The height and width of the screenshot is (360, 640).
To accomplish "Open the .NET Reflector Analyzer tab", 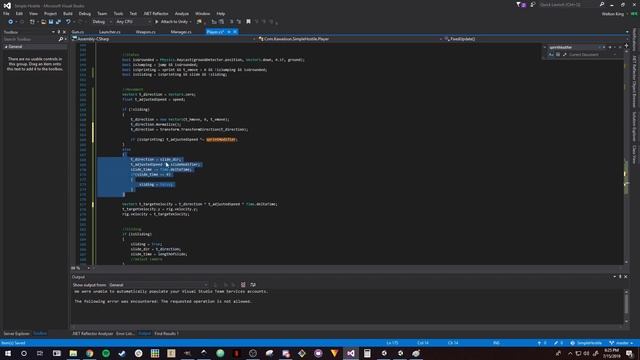I will 93,333.
